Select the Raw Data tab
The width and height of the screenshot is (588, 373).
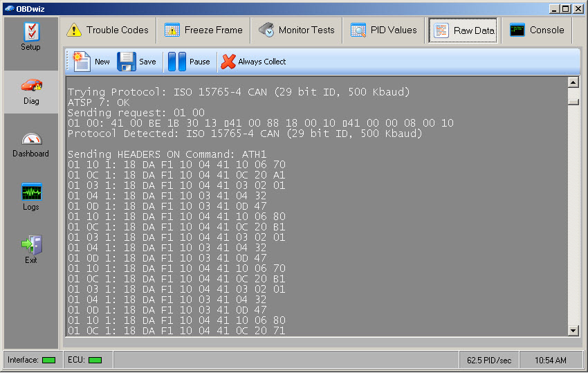[x=463, y=30]
